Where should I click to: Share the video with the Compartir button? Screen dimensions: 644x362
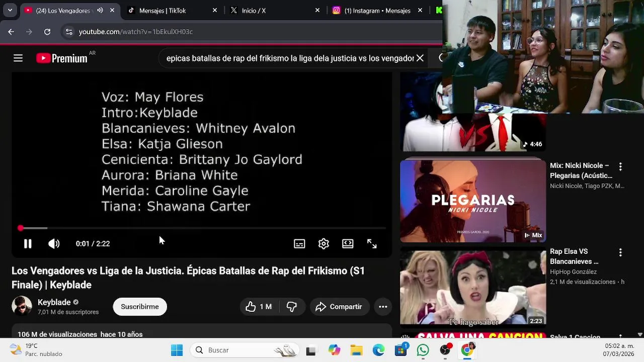point(339,307)
